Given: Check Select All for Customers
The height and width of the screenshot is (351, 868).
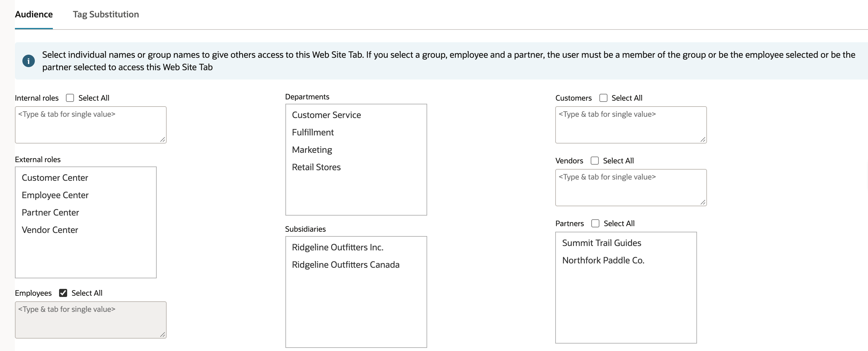Looking at the screenshot, I should point(603,98).
